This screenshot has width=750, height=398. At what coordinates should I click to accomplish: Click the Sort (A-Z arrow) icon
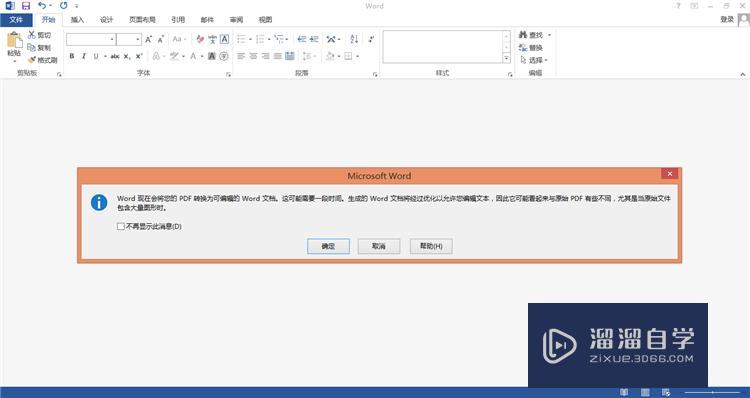coord(354,39)
